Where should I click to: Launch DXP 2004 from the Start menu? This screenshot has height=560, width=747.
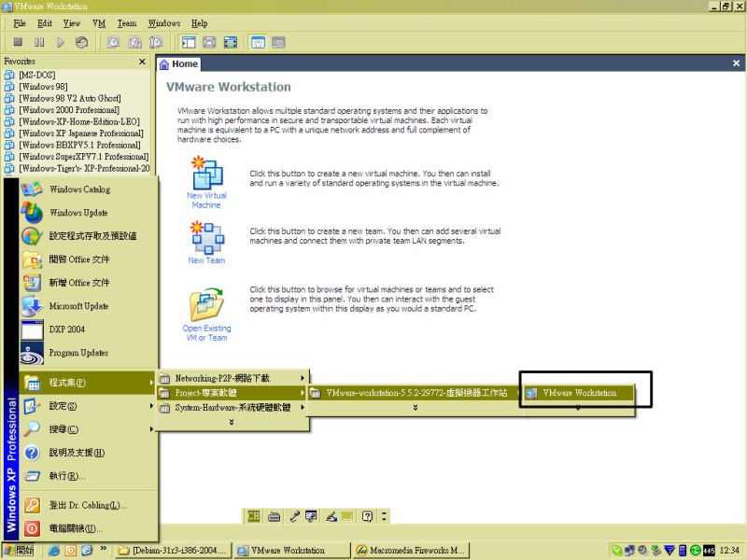88,329
